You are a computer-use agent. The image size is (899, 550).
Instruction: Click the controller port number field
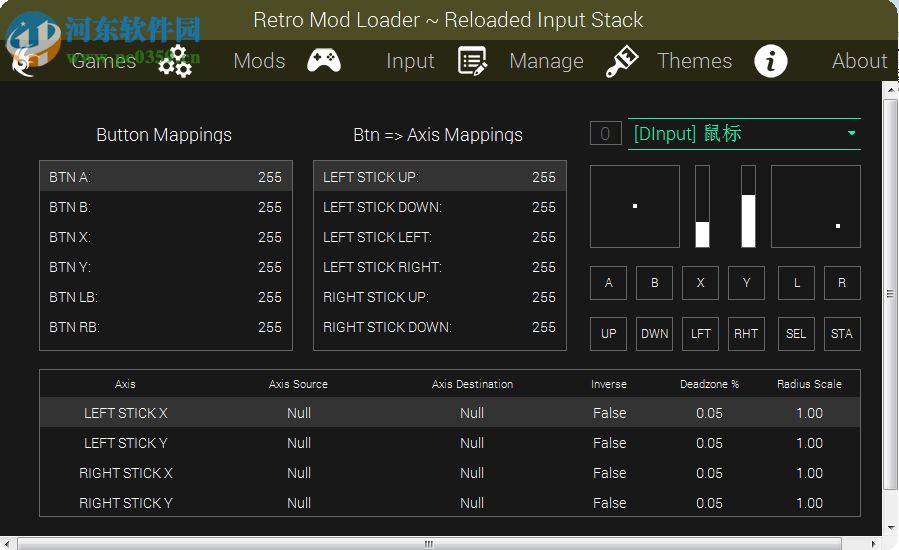(605, 134)
